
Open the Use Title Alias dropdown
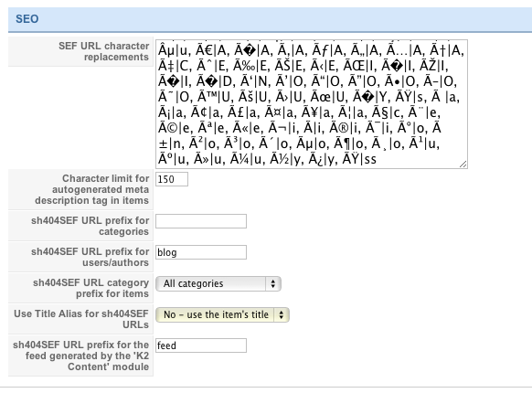pyautogui.click(x=222, y=315)
